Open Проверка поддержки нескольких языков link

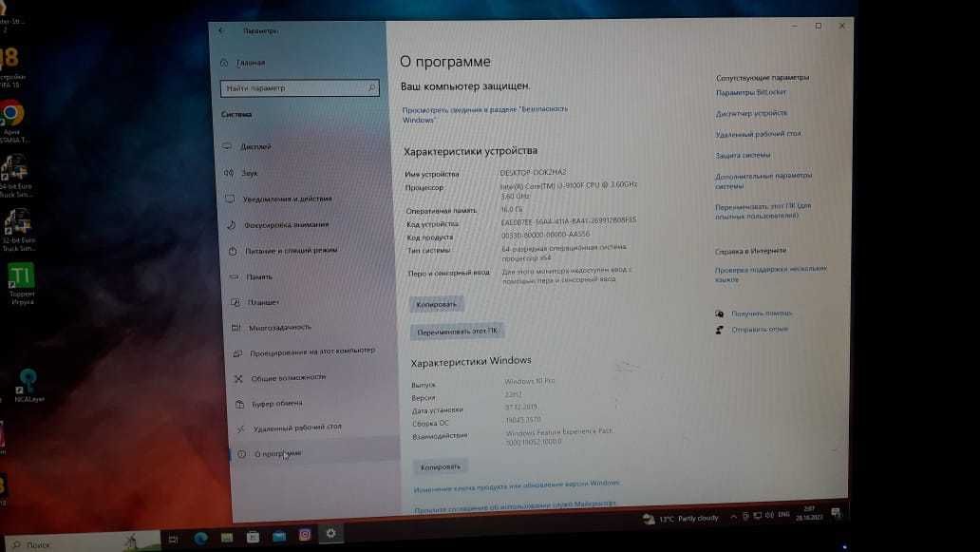tap(771, 275)
